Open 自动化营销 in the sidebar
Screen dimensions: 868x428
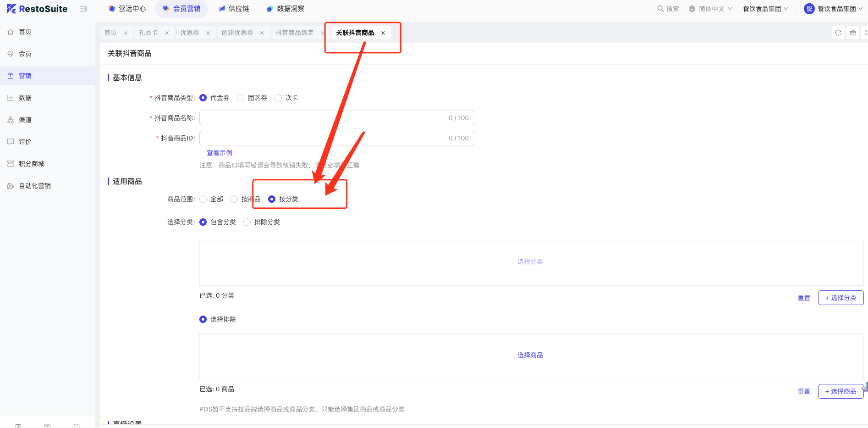[x=34, y=186]
